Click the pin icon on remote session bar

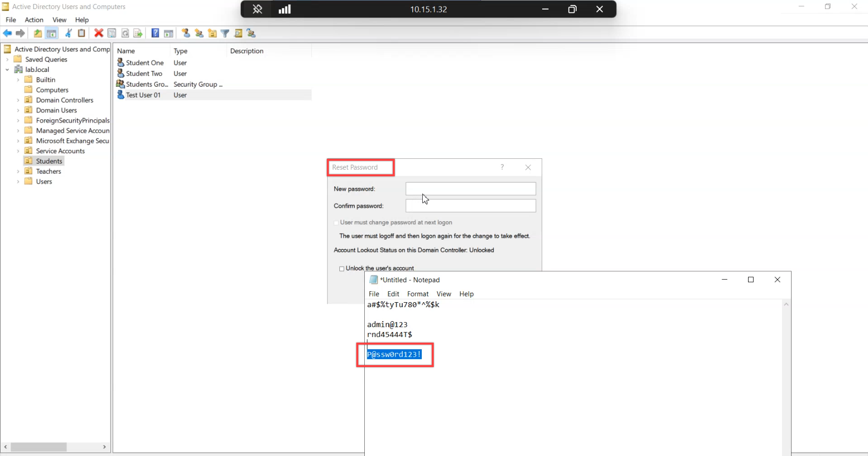pyautogui.click(x=257, y=9)
